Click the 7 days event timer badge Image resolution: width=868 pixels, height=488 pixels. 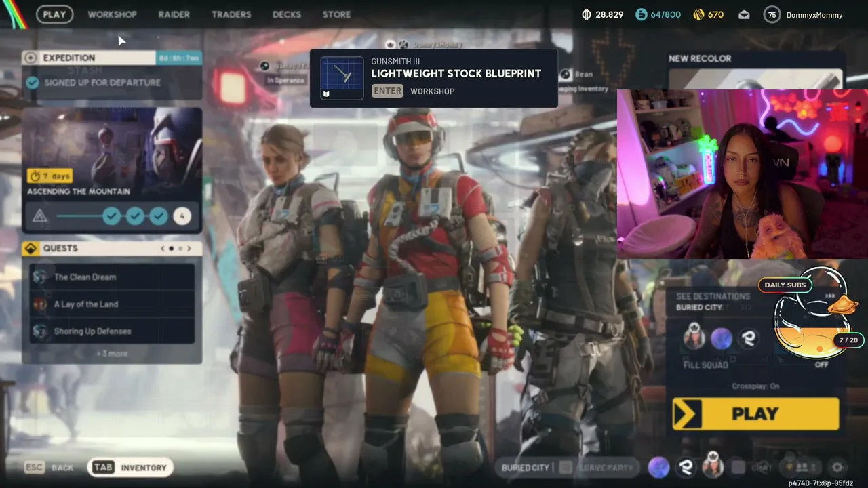coord(50,176)
